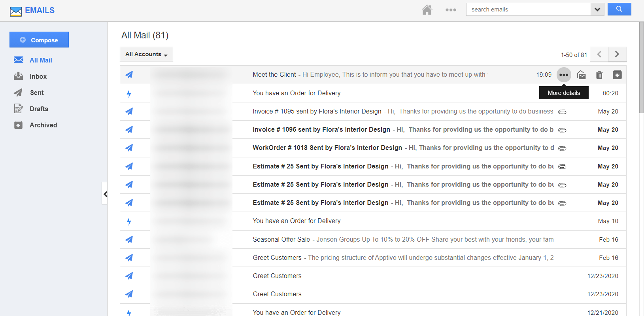
Task: Go to home via house icon
Action: point(427,9)
